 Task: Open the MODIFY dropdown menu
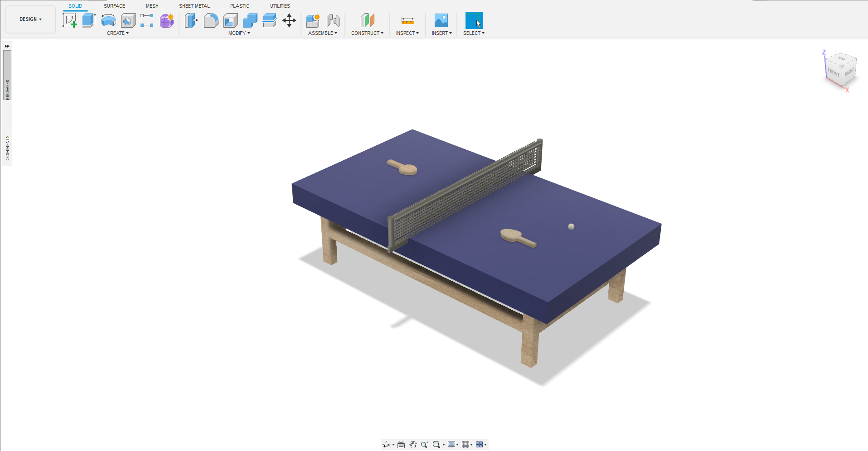(239, 33)
